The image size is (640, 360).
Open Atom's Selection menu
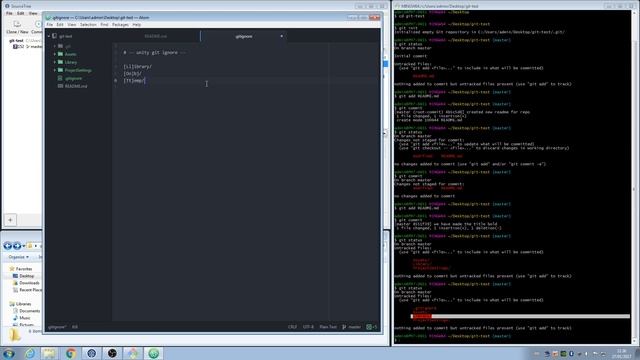tap(88, 25)
